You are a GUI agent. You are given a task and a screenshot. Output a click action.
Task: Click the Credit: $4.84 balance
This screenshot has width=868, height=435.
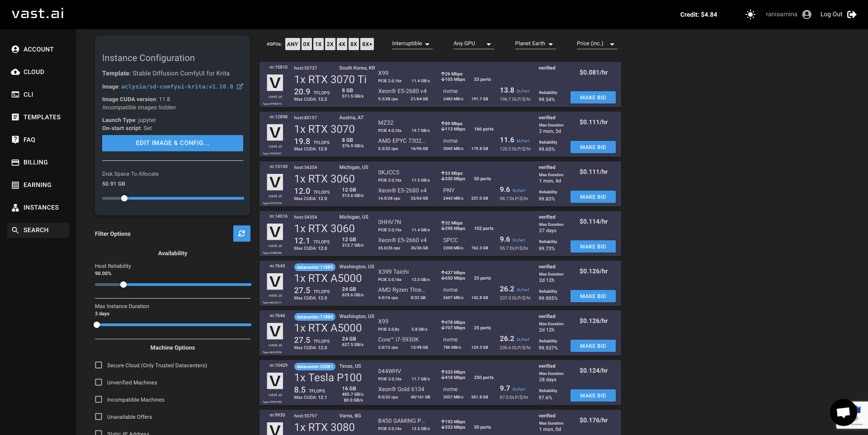coord(698,14)
